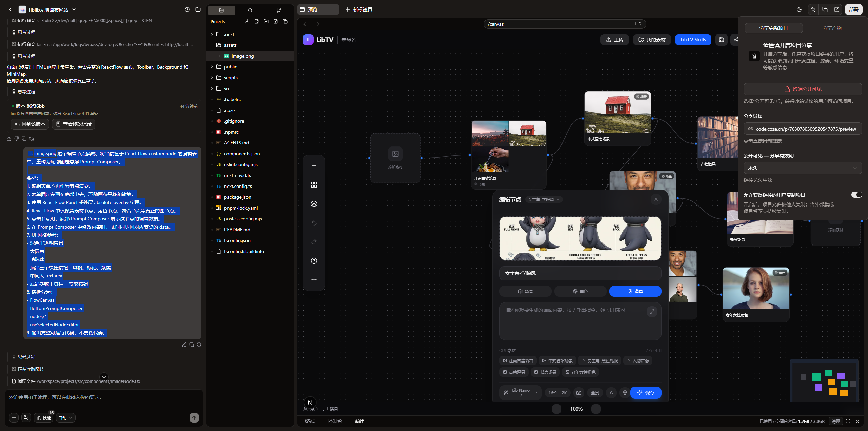Image resolution: width=868 pixels, height=431 pixels.
Task: Toggle allow users to copy project switch
Action: (x=856, y=195)
